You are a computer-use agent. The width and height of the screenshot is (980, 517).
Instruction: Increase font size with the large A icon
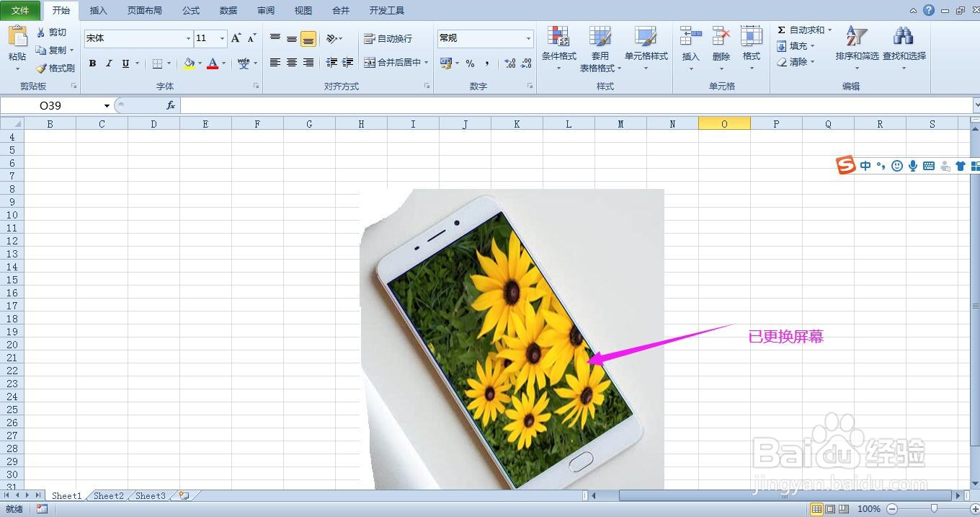[x=236, y=38]
